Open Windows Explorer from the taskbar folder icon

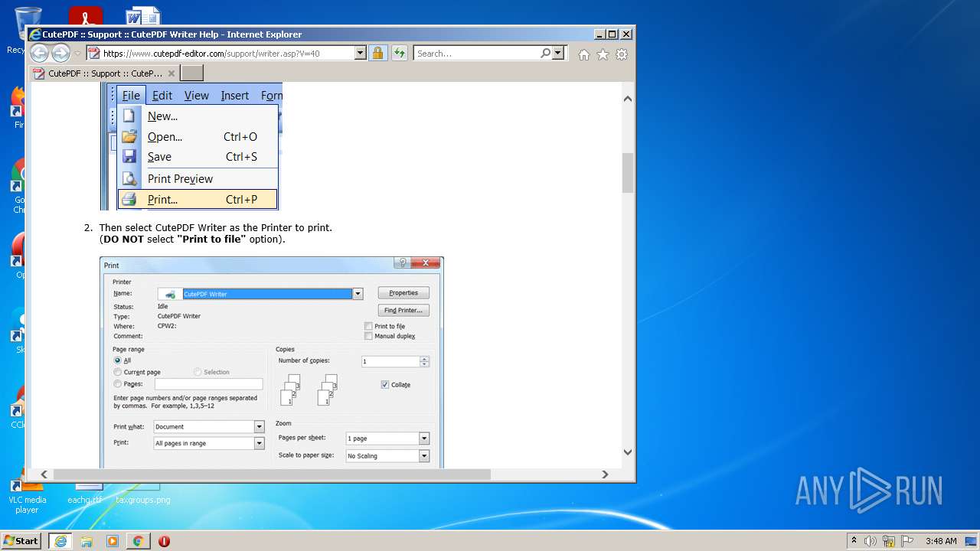[87, 541]
